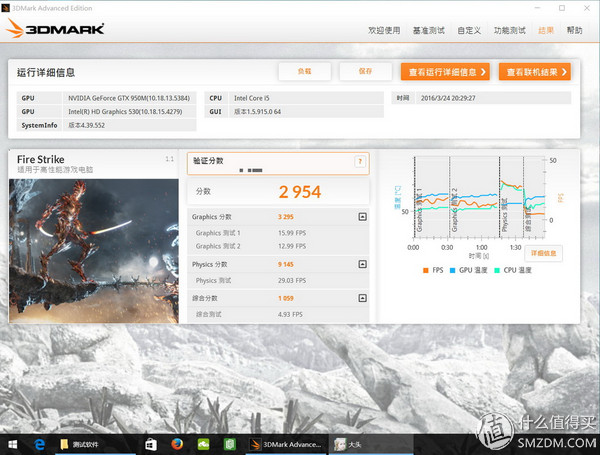This screenshot has height=455, width=600.
Task: Open the 大头 taskbar window
Action: [370, 444]
